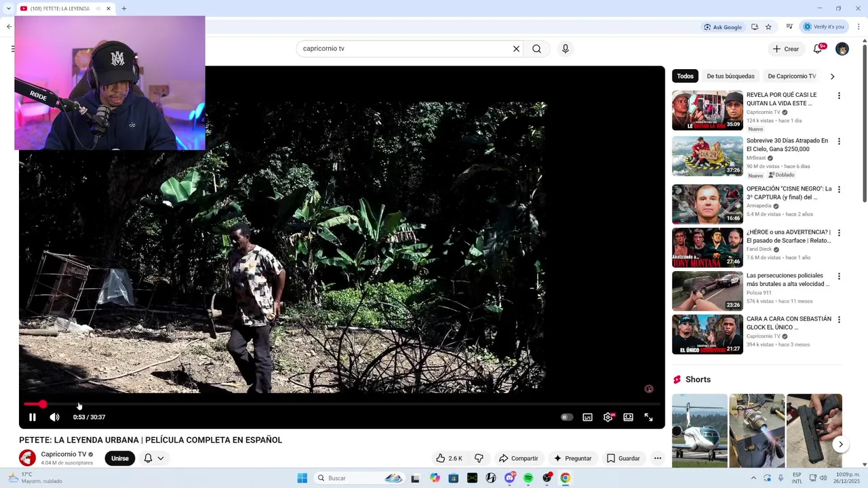Open more actions three-dot button under video
This screenshot has height=488, width=868.
tap(657, 459)
